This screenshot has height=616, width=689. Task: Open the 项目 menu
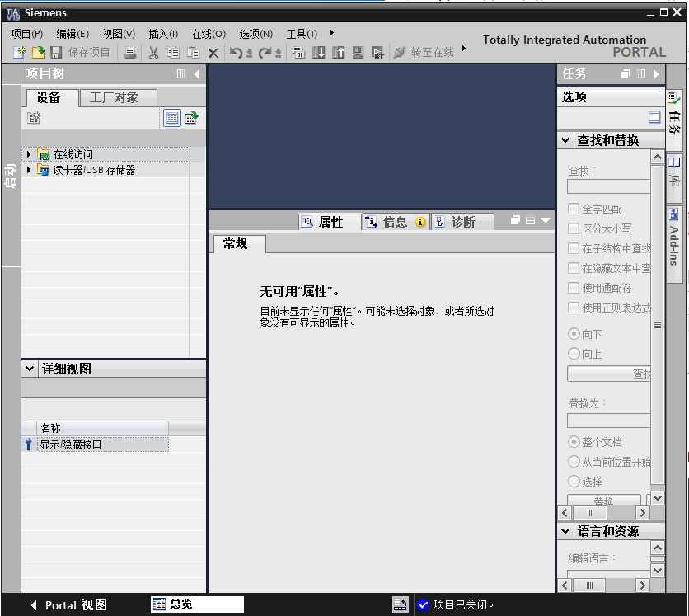26,35
